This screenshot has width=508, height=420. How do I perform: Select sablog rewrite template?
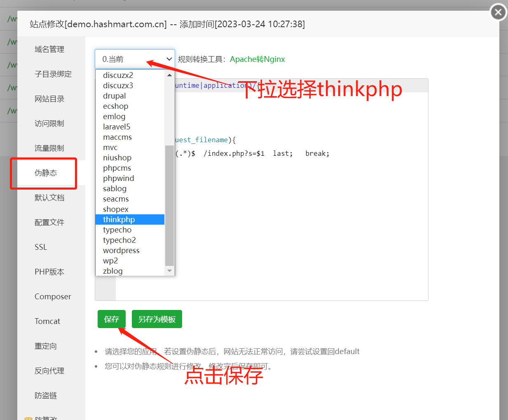[x=130, y=188]
